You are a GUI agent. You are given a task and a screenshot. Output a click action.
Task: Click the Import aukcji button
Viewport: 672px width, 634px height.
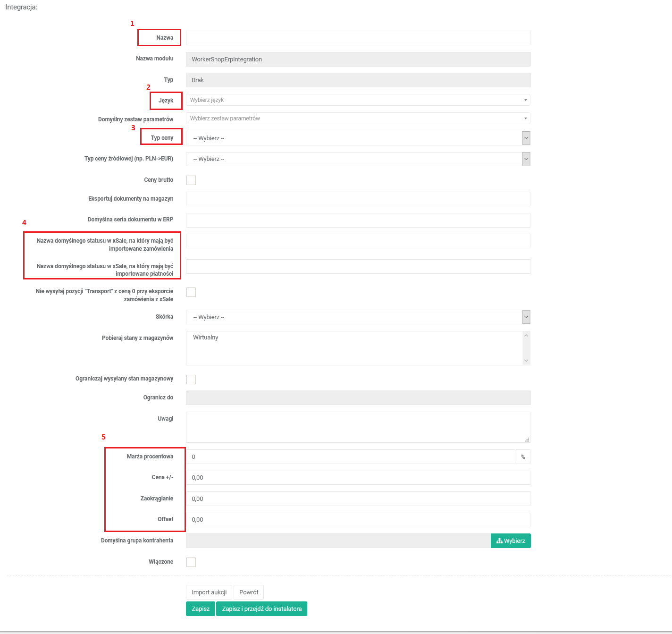click(209, 592)
